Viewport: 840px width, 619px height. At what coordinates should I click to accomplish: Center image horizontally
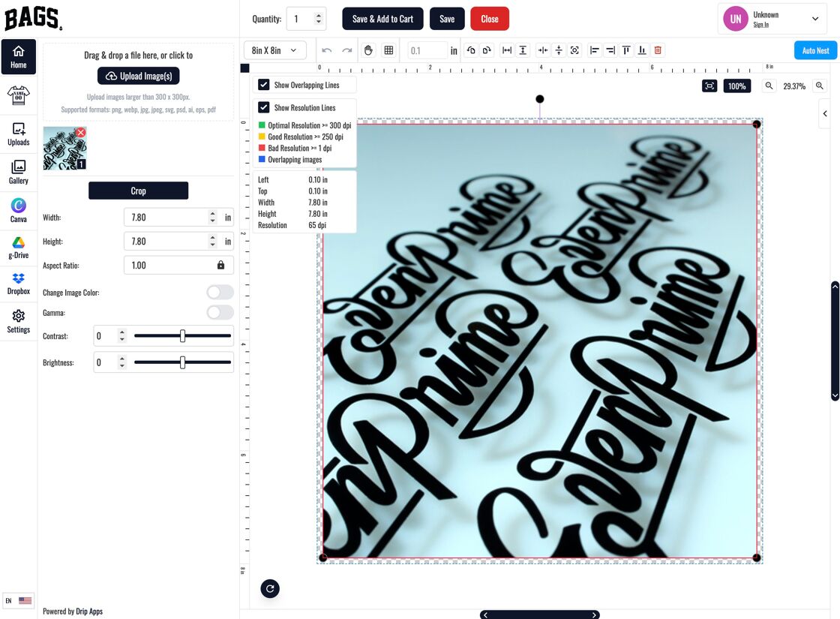coord(543,50)
